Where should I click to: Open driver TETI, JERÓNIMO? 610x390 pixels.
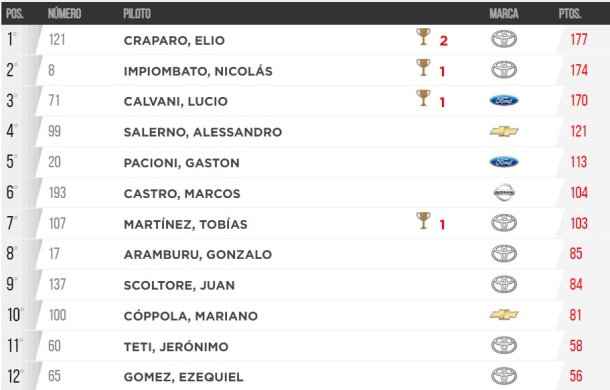[x=176, y=346]
